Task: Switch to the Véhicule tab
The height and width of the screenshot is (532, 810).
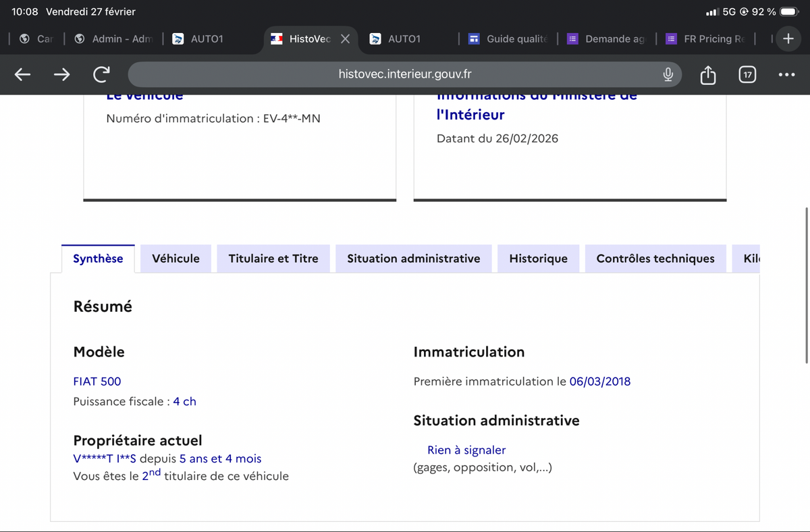Action: pos(175,259)
